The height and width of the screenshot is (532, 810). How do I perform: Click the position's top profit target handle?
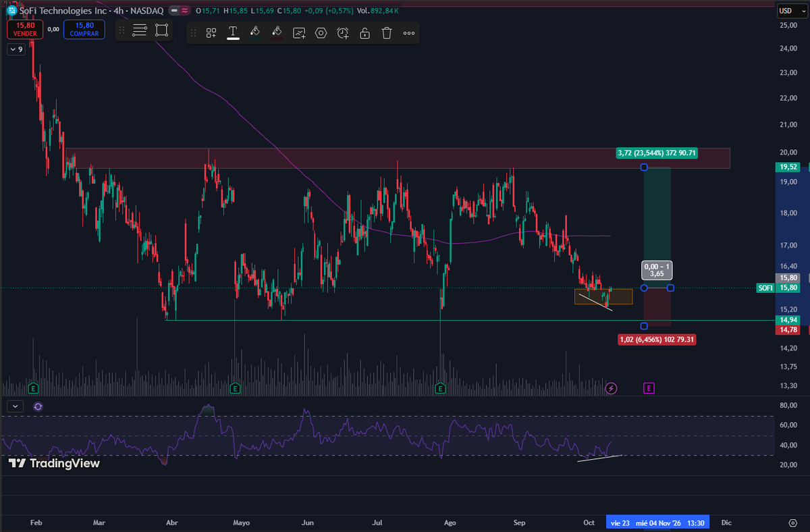[644, 167]
